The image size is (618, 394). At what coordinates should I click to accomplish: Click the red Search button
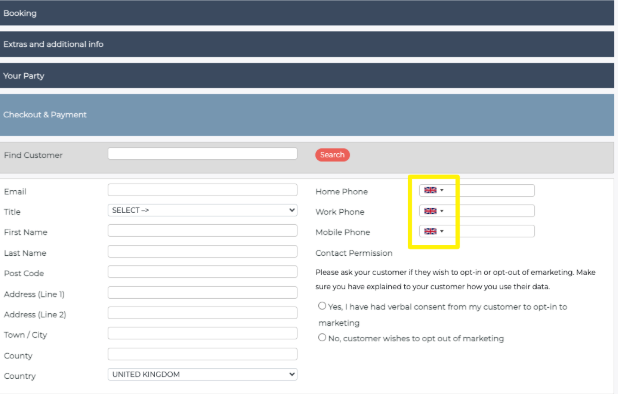(332, 155)
